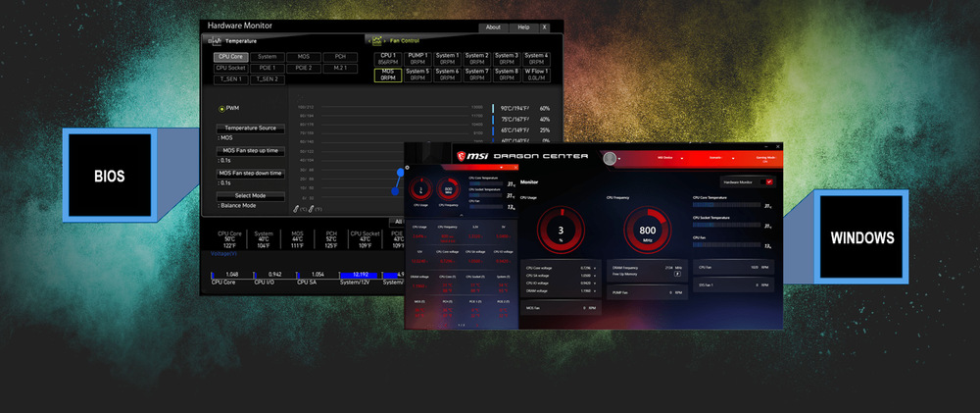Click the 90°C/194°F 60% fan step

coord(521,108)
